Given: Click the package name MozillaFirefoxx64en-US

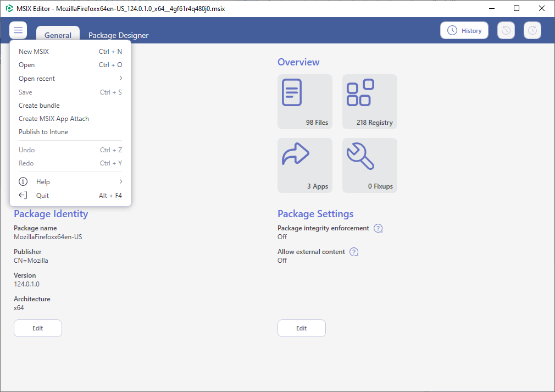Looking at the screenshot, I should [x=48, y=237].
